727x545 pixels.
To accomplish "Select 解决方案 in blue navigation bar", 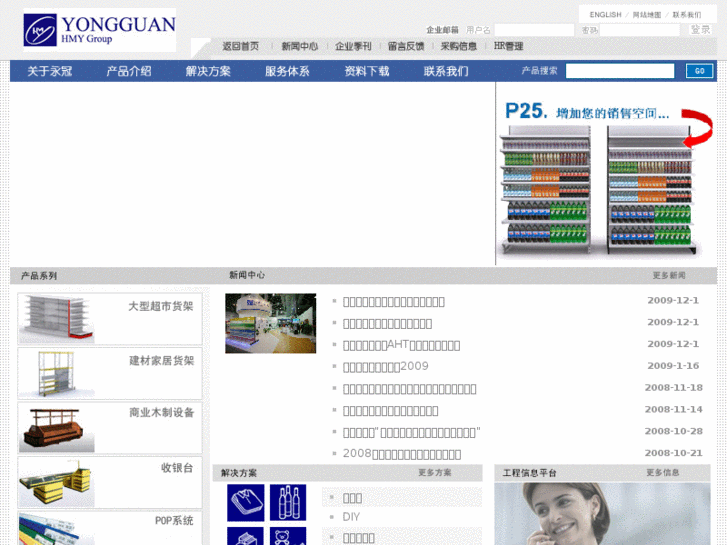I will [208, 71].
